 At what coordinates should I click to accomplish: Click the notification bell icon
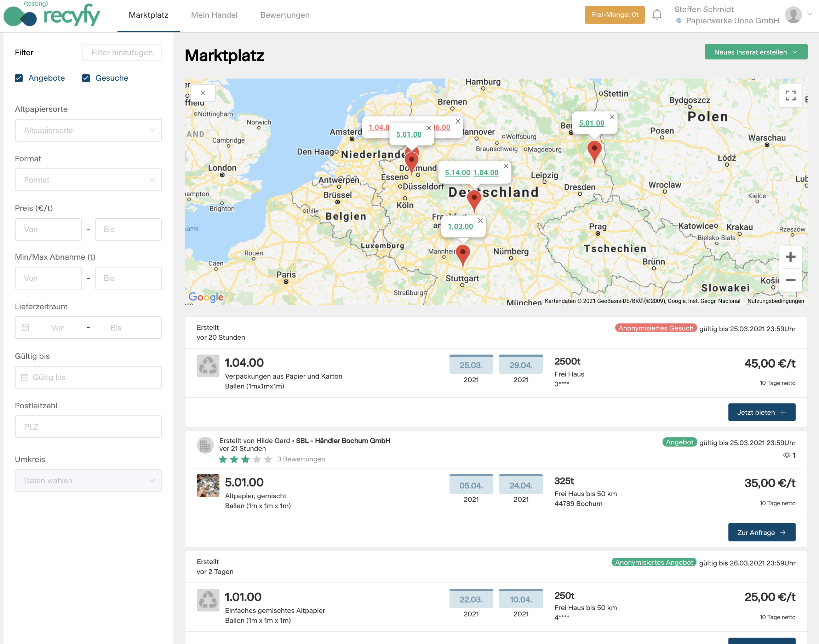pos(657,15)
